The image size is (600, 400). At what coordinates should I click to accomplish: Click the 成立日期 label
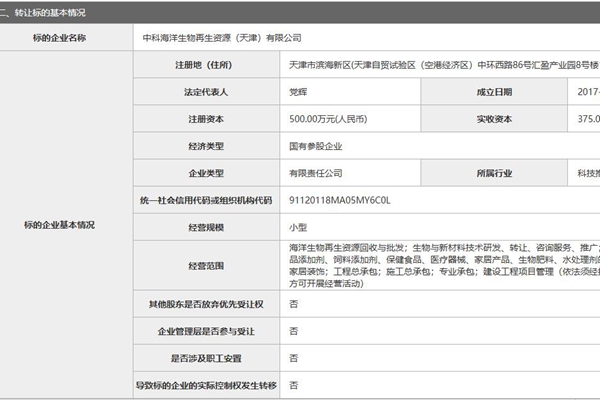tap(493, 91)
